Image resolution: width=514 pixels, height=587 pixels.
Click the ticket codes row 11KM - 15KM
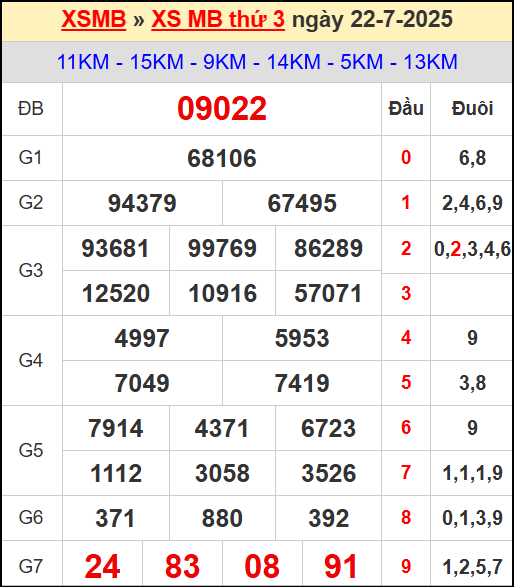tap(257, 62)
